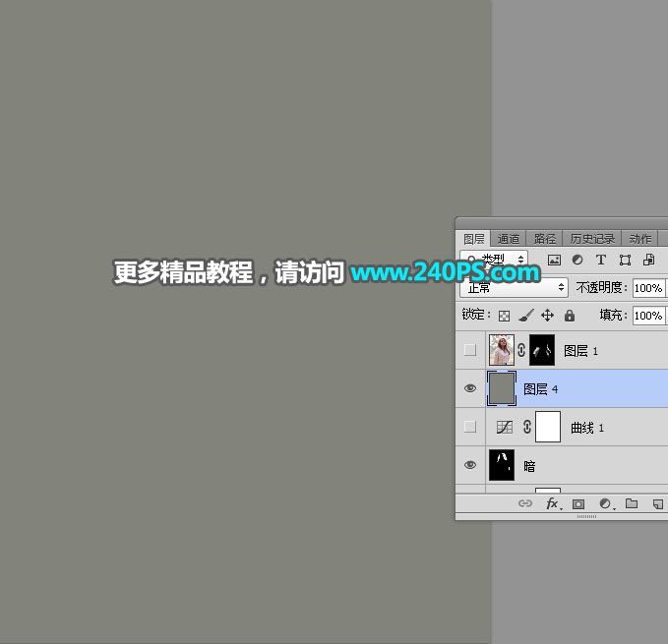Switch to the 路径 tab
This screenshot has width=668, height=644.
pos(544,239)
